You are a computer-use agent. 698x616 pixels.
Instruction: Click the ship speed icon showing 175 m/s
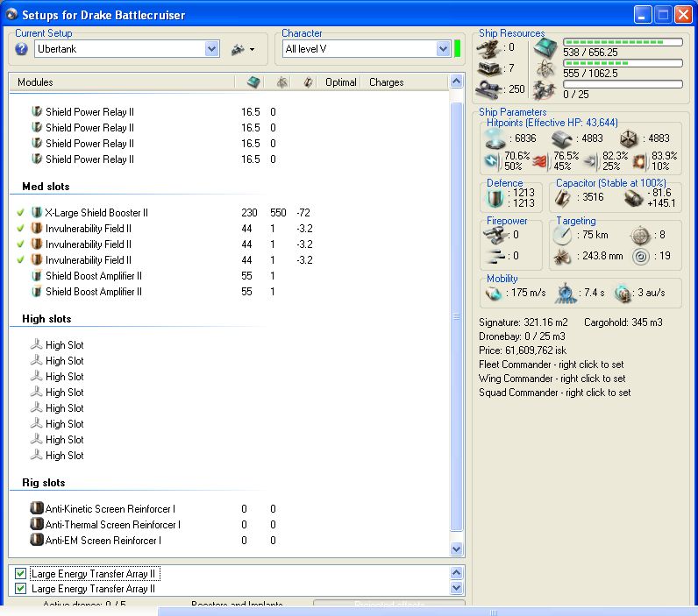(x=493, y=293)
